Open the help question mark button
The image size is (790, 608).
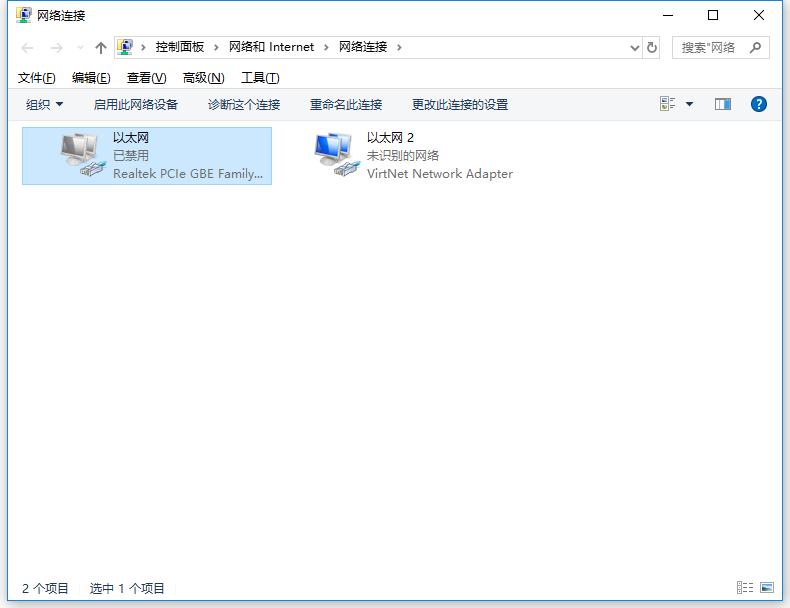coord(758,104)
